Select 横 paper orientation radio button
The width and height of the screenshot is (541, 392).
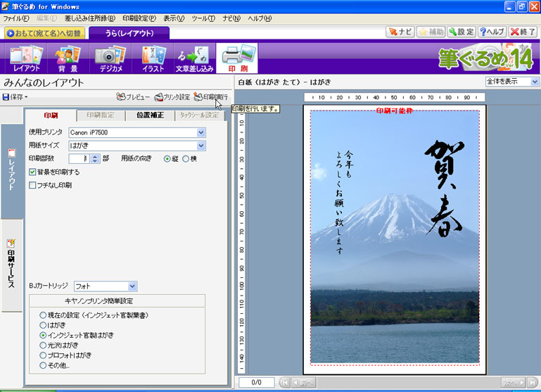[186, 159]
